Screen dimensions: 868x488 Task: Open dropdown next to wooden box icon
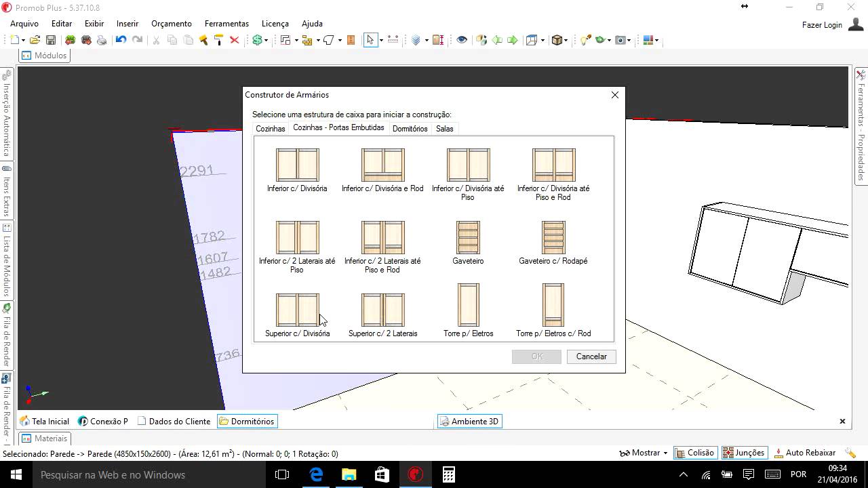[566, 41]
